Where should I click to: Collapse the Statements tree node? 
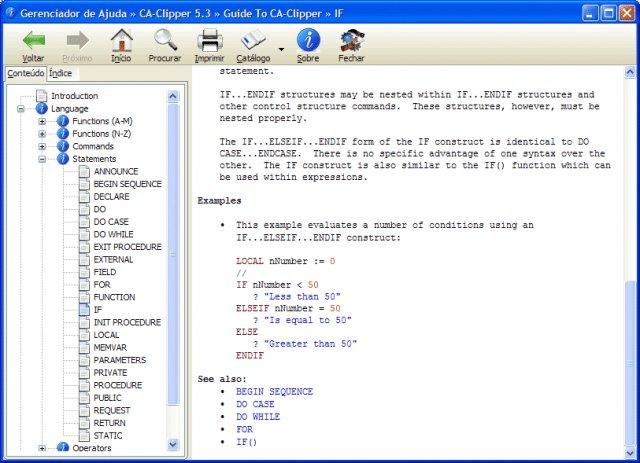(x=42, y=159)
